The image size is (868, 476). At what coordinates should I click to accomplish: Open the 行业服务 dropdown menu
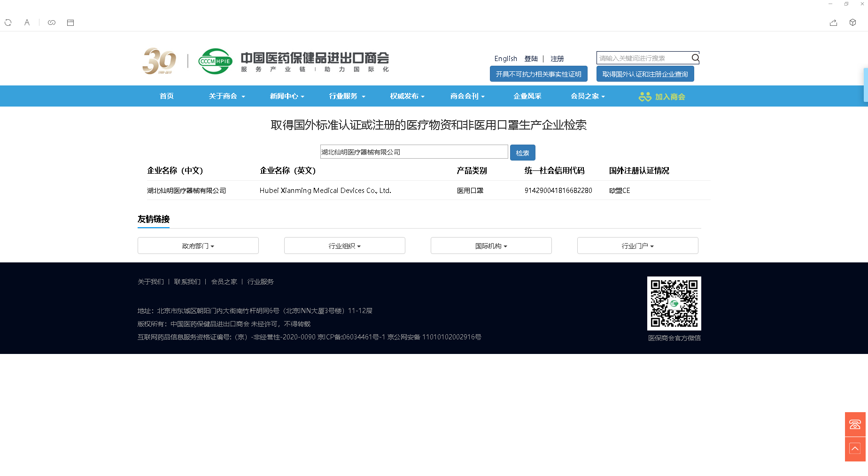(x=347, y=96)
